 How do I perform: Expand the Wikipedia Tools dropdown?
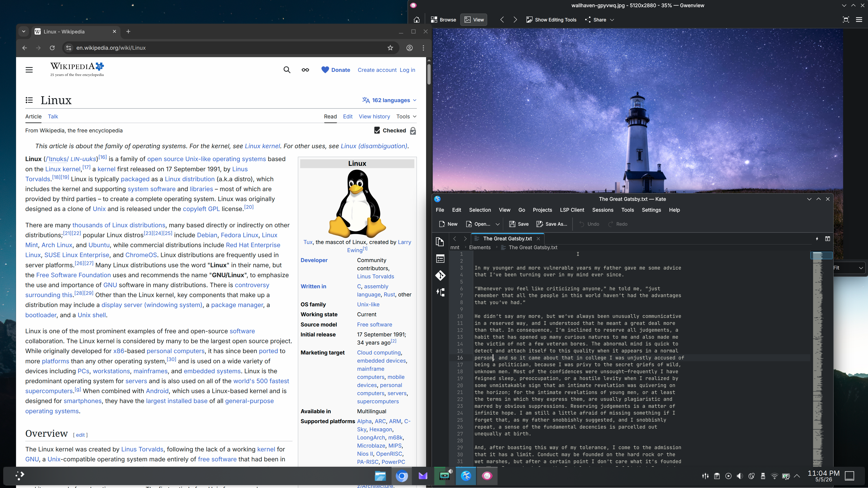point(406,117)
